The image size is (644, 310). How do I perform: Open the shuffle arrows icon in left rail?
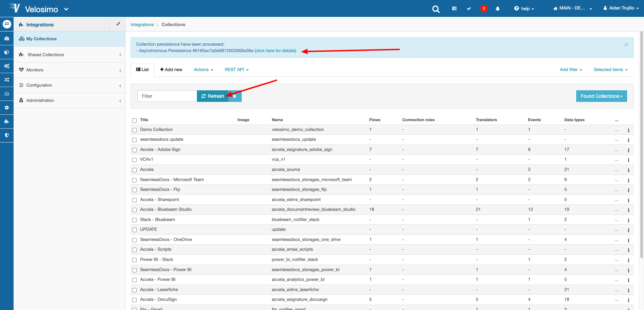click(x=7, y=80)
